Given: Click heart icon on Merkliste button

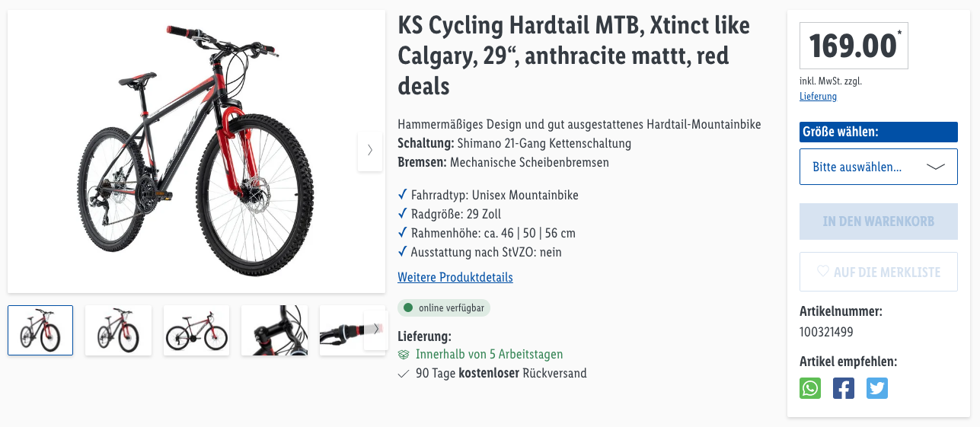Looking at the screenshot, I should click(x=822, y=272).
